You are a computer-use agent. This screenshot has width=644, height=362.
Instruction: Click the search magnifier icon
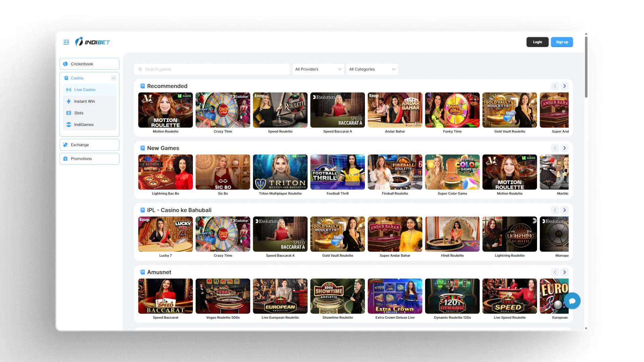pyautogui.click(x=140, y=69)
